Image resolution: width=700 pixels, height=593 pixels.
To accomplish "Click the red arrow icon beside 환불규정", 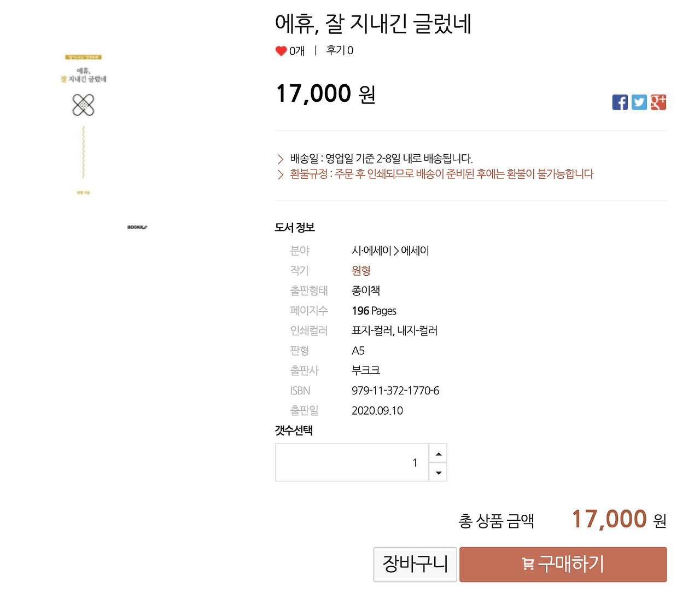I will click(281, 175).
